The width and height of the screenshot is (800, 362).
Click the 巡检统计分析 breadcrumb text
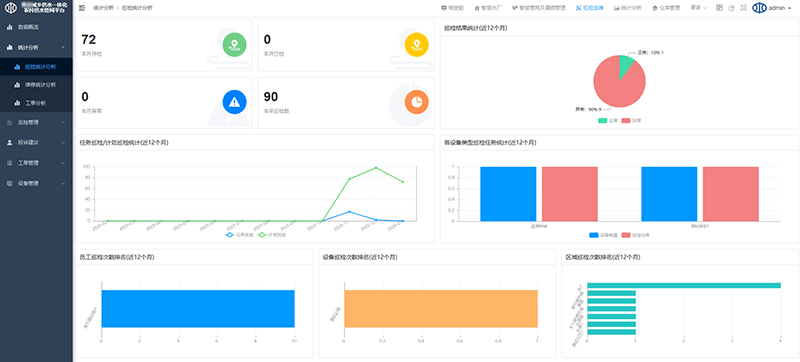tap(137, 8)
